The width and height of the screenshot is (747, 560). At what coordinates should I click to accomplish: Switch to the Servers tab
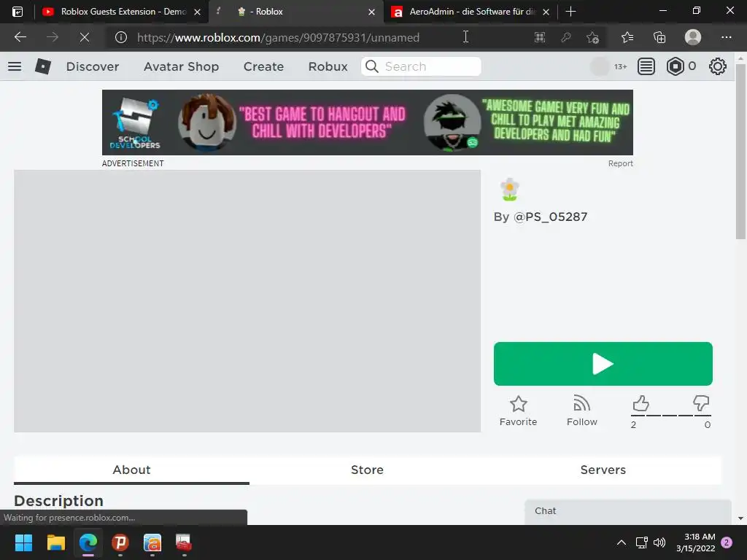603,470
